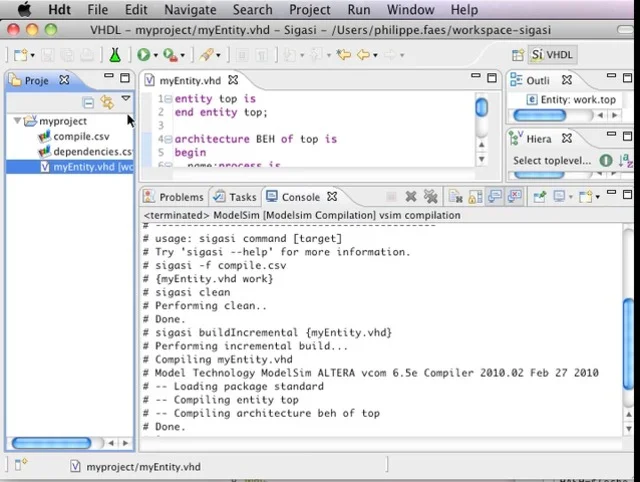This screenshot has width=640, height=482.
Task: Open the Search menu
Action: click(252, 9)
